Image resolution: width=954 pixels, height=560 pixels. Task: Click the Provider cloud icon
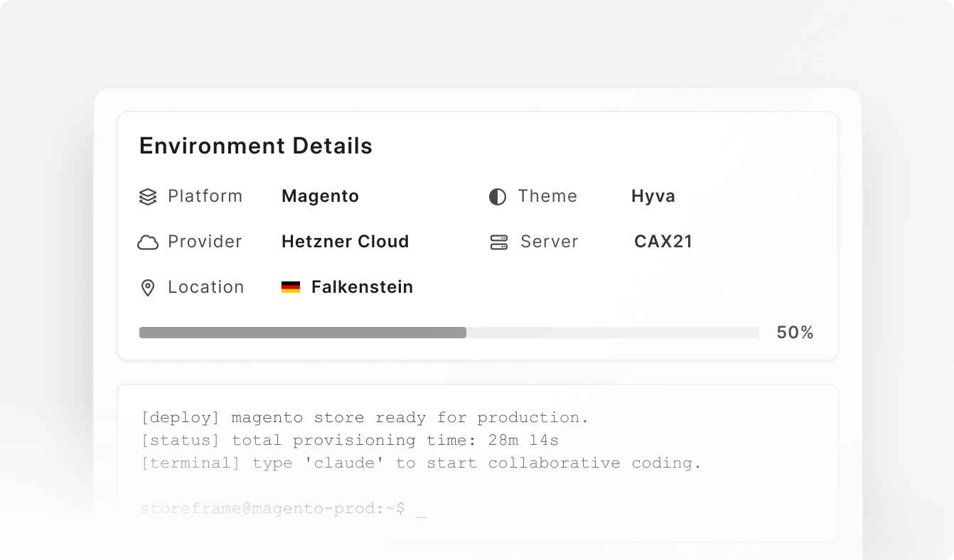(148, 242)
